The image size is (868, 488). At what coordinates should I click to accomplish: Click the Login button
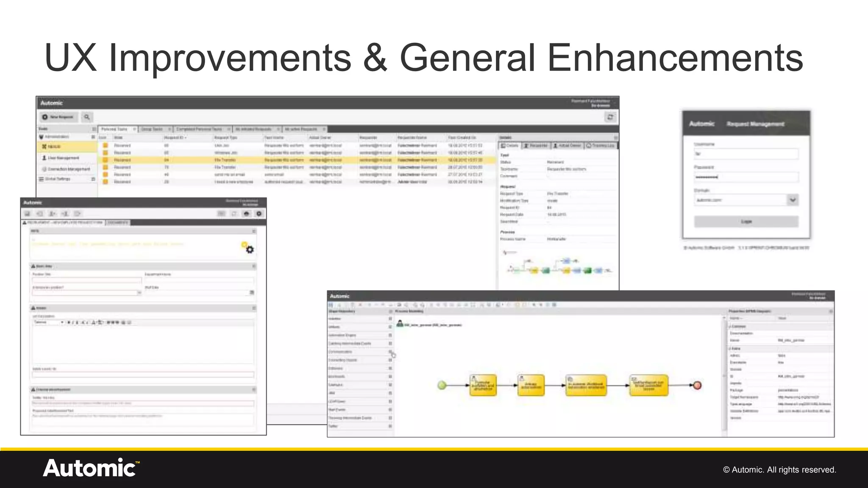(x=746, y=222)
